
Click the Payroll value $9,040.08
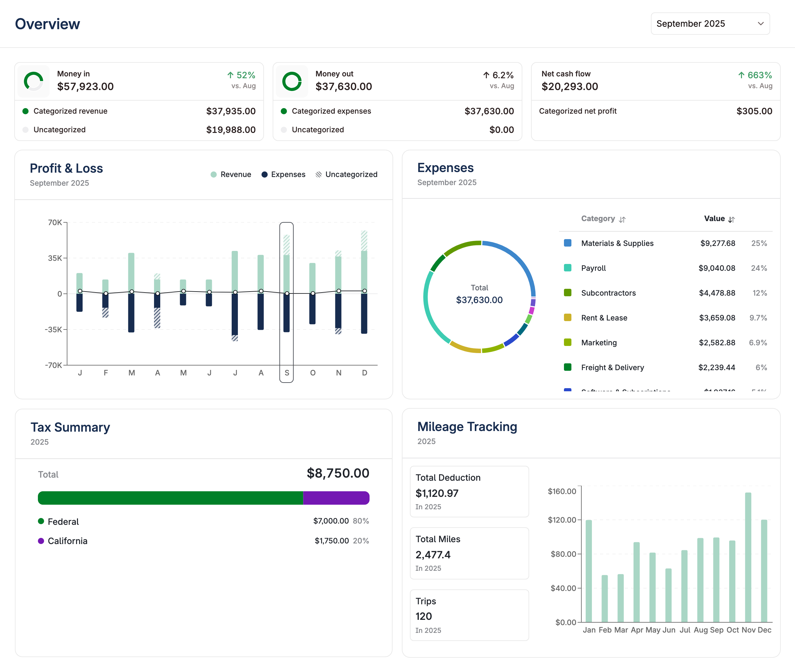click(x=716, y=268)
